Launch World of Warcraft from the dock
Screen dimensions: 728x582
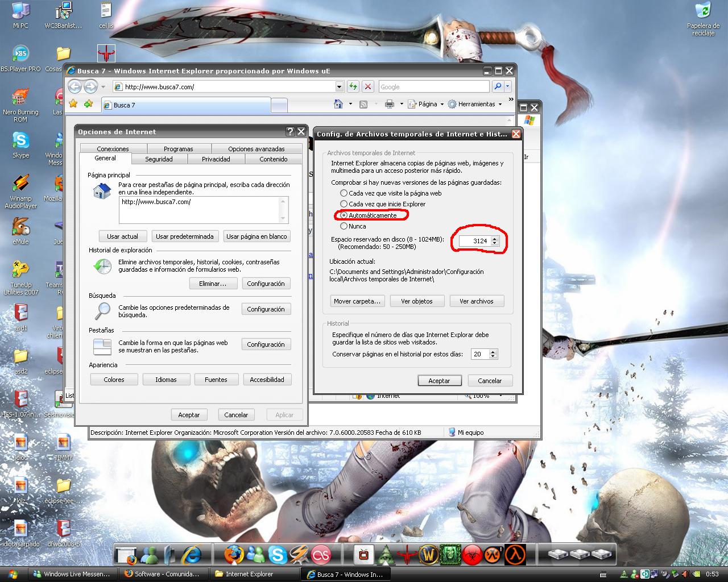tap(428, 554)
